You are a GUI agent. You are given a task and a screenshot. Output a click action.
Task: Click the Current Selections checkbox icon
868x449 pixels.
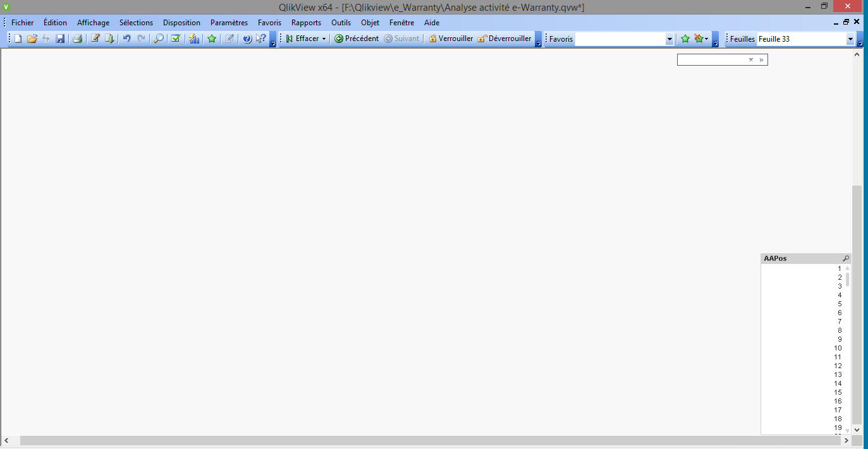(176, 39)
